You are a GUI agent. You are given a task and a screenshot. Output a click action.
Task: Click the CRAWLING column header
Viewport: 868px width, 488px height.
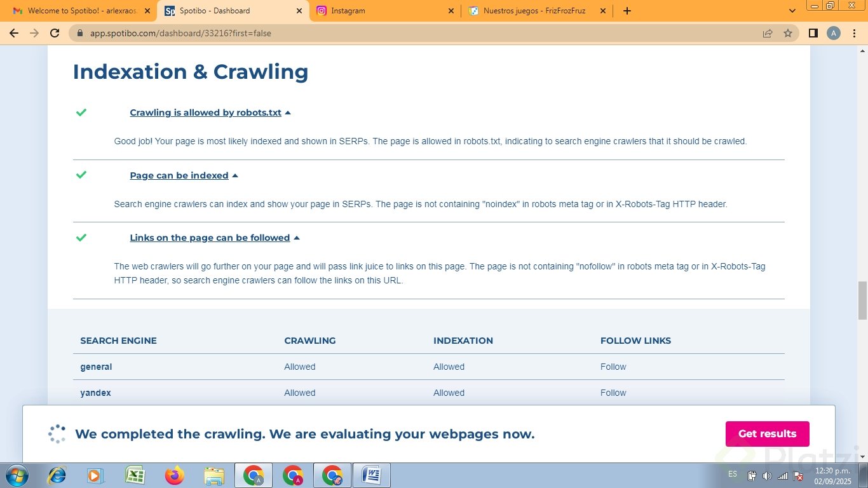pos(310,341)
